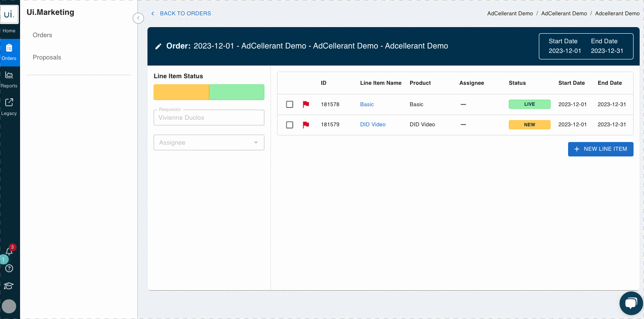Screen dimensions: 644x319
Task: Click the green segment of status bar
Action: (x=236, y=92)
